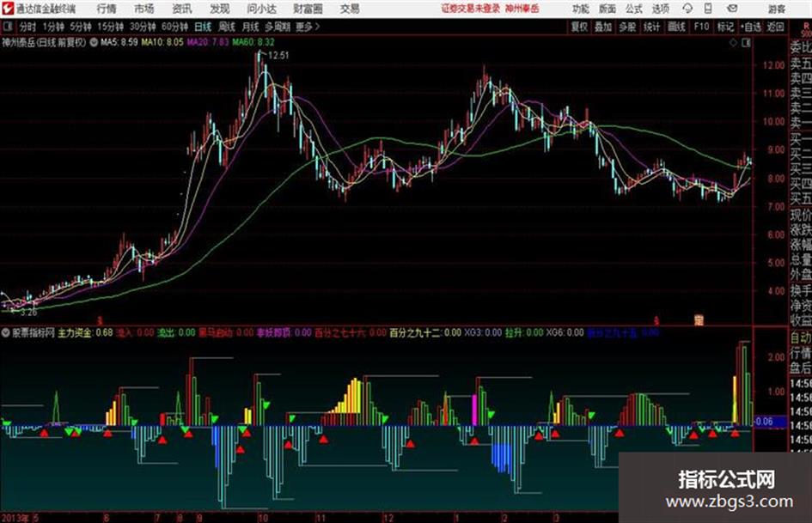
Task: Click the diamond icon at chart top right
Action: point(733,43)
